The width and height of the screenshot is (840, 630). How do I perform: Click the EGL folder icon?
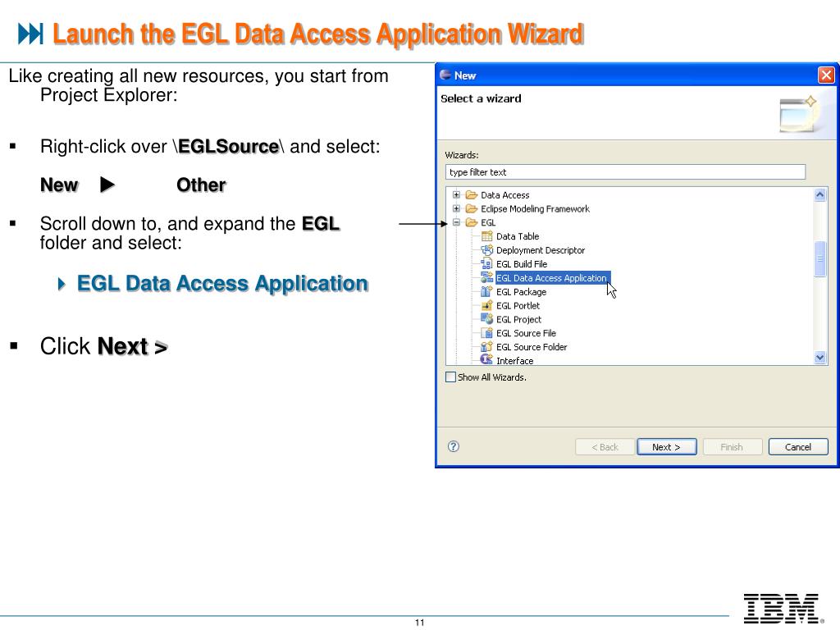click(472, 222)
